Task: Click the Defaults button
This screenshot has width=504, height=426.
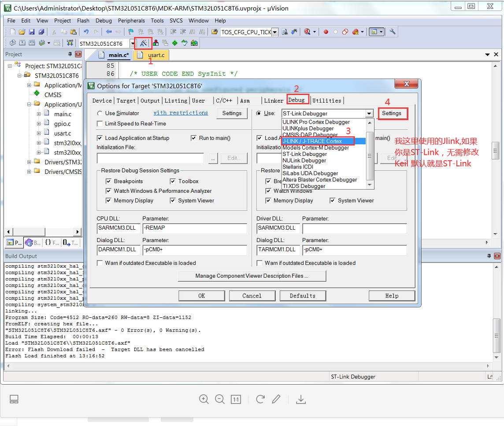Action: [x=303, y=296]
